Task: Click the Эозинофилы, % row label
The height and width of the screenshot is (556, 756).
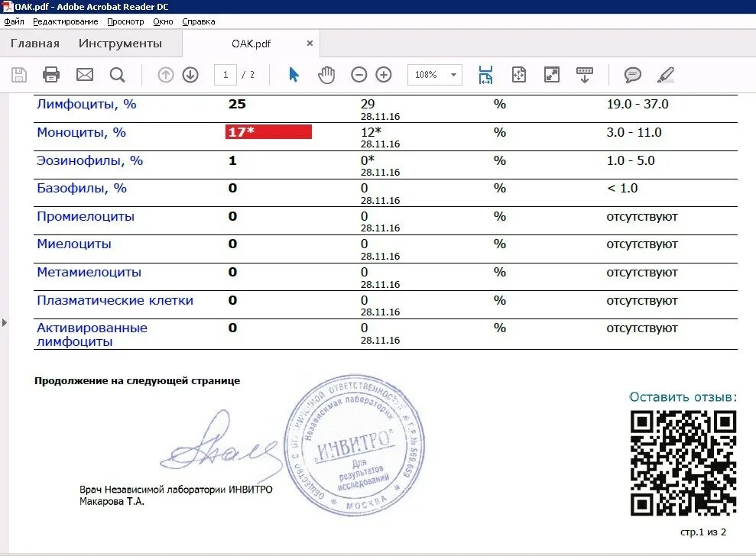Action: 90,160
